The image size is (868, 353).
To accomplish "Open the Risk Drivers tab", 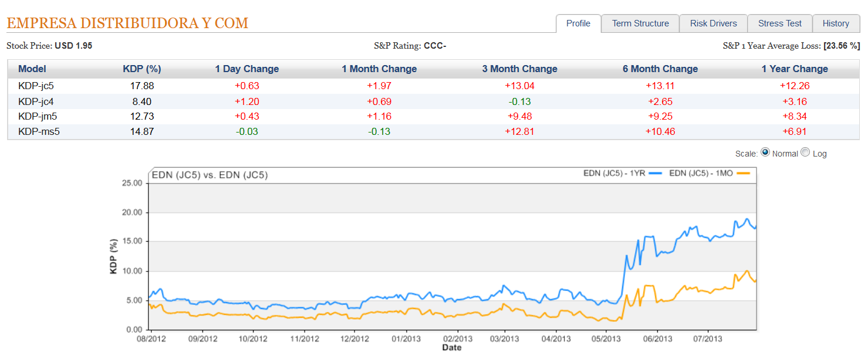I will pos(713,23).
